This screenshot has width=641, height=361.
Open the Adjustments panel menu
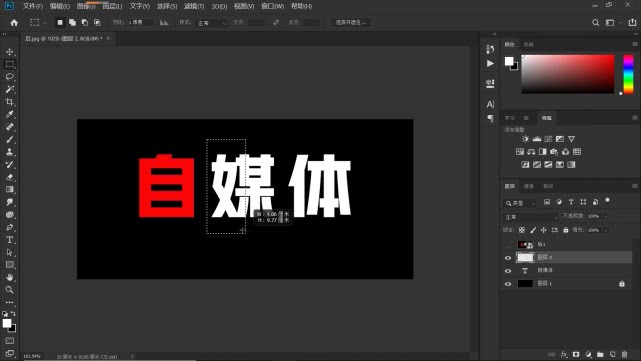point(634,118)
